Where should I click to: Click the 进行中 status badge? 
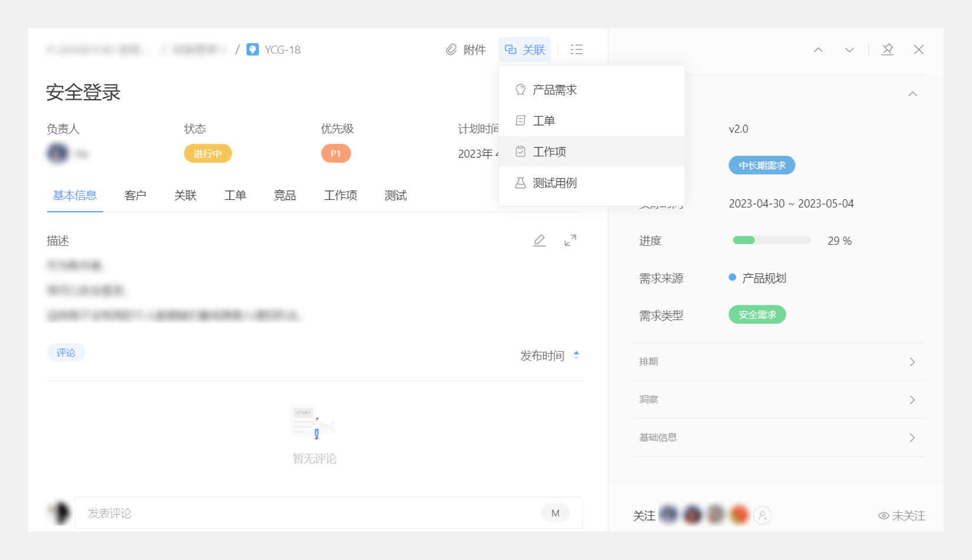(x=208, y=154)
